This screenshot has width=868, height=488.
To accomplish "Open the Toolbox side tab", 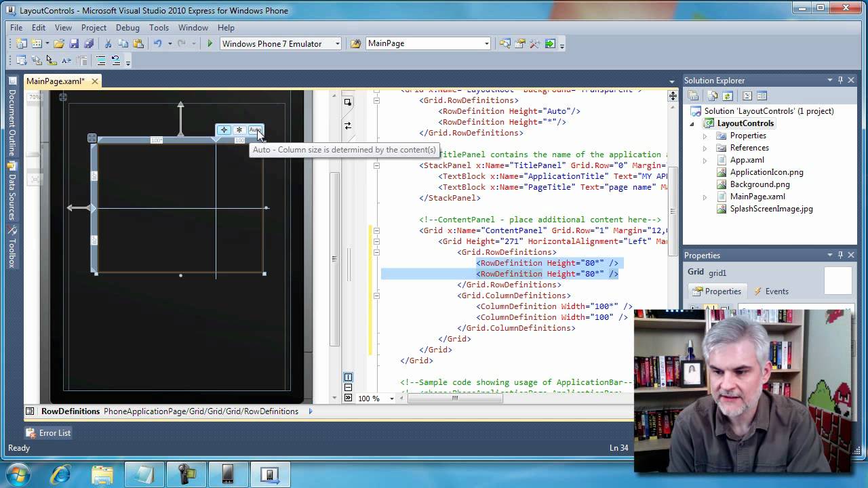I will (x=12, y=246).
